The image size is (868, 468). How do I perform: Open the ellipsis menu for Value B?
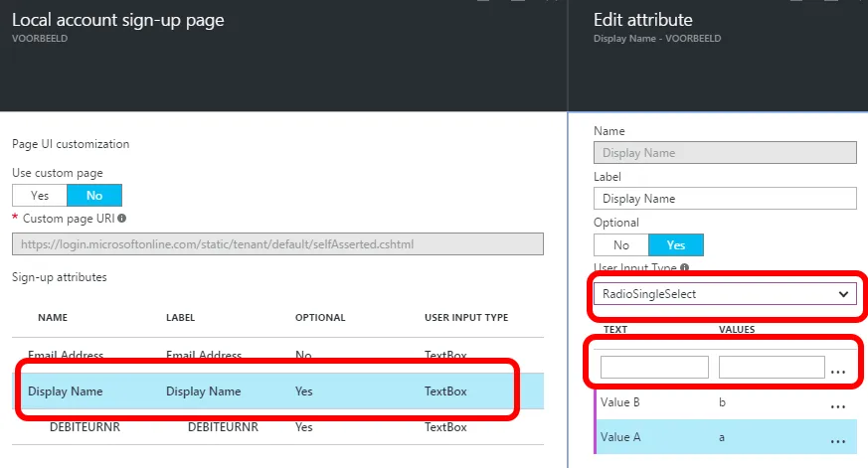point(837,405)
